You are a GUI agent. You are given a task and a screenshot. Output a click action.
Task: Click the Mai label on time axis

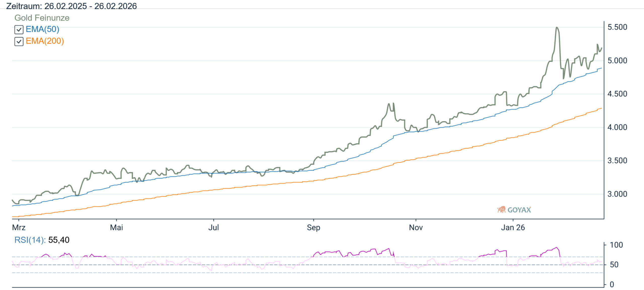pyautogui.click(x=116, y=228)
